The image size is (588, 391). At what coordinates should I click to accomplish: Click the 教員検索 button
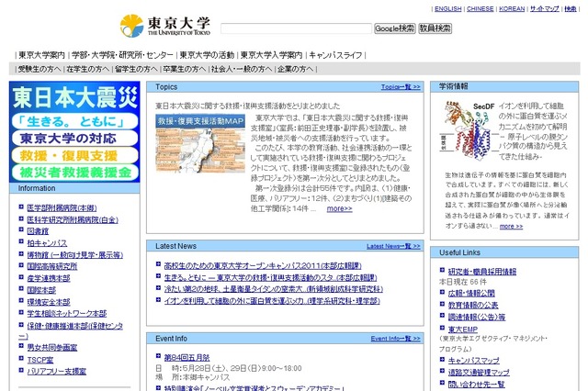pyautogui.click(x=435, y=28)
